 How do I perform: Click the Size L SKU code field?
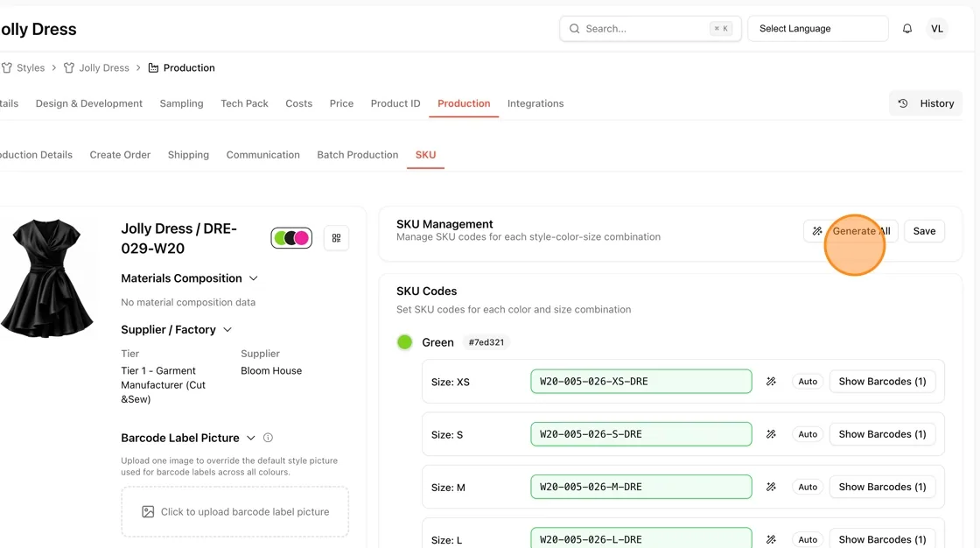[641, 538]
